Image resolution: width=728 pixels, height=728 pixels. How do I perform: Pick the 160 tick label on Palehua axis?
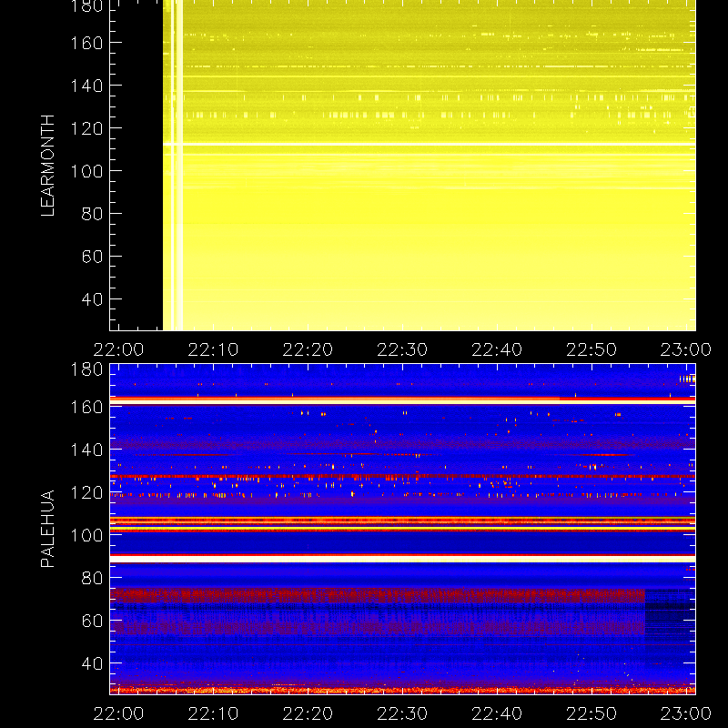coord(86,407)
